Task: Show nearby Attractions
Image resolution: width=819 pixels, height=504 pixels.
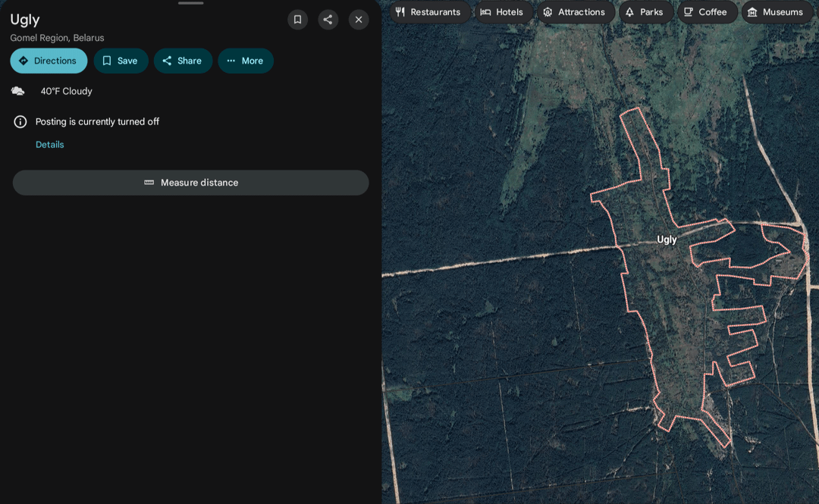Action: (574, 12)
